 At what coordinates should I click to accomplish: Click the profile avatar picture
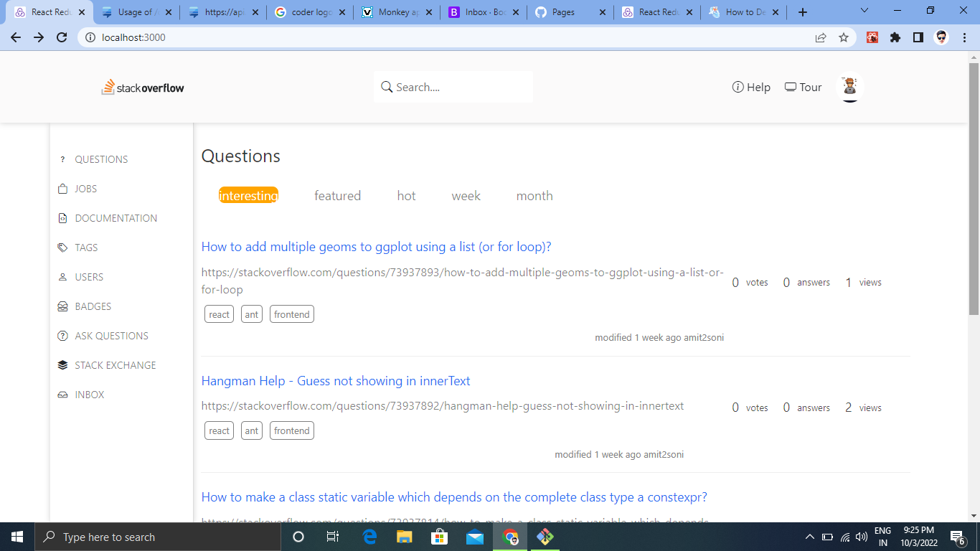pyautogui.click(x=849, y=87)
